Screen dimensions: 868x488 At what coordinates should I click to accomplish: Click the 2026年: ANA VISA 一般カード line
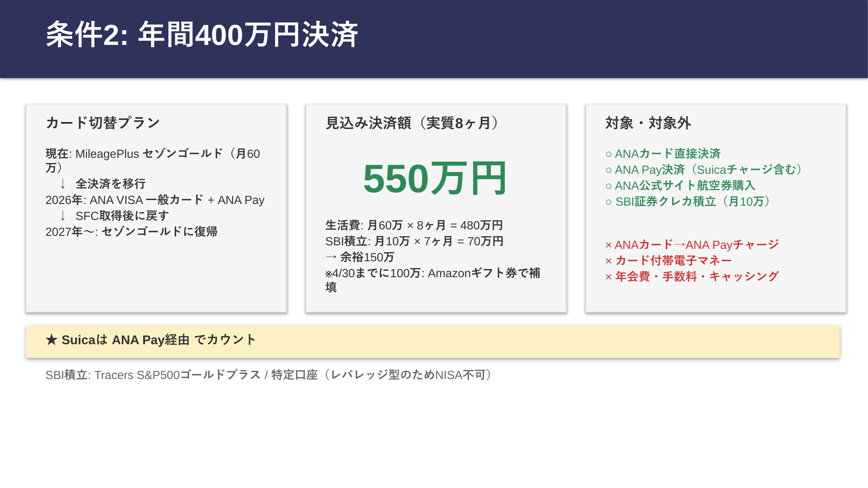pos(155,200)
